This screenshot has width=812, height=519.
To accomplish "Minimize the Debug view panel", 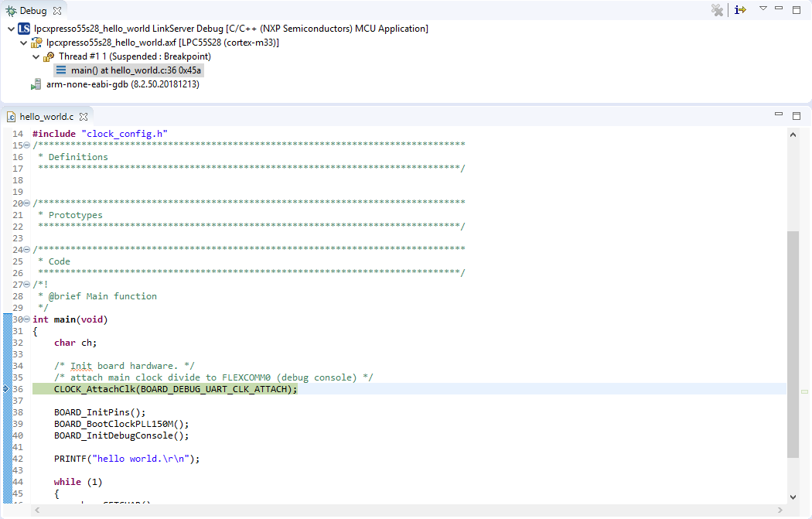I will pos(780,9).
